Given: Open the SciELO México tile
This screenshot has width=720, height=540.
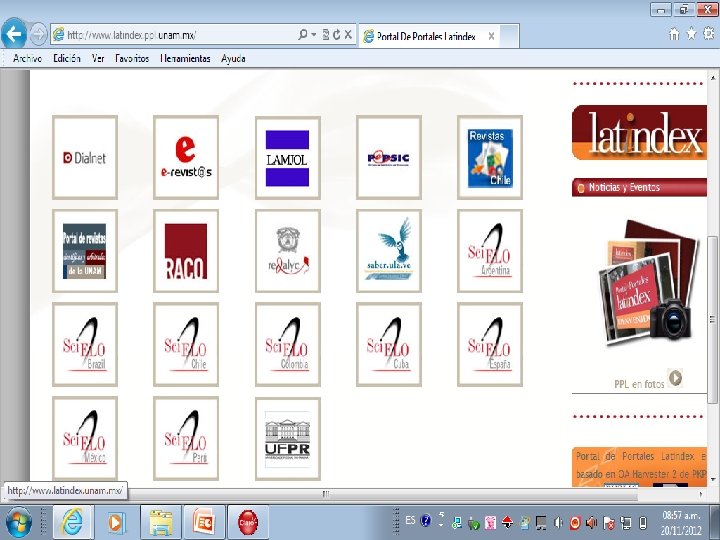Looking at the screenshot, I should click(x=85, y=439).
